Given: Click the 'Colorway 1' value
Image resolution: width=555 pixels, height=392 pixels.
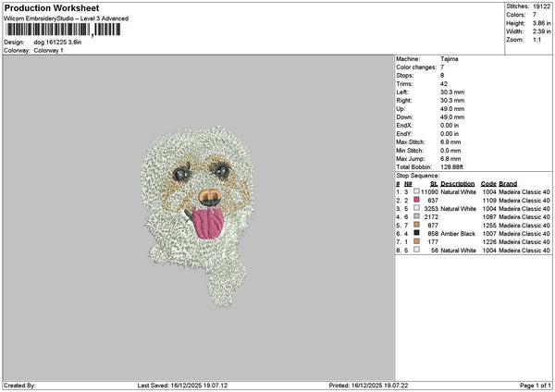Looking at the screenshot, I should 48,50.
